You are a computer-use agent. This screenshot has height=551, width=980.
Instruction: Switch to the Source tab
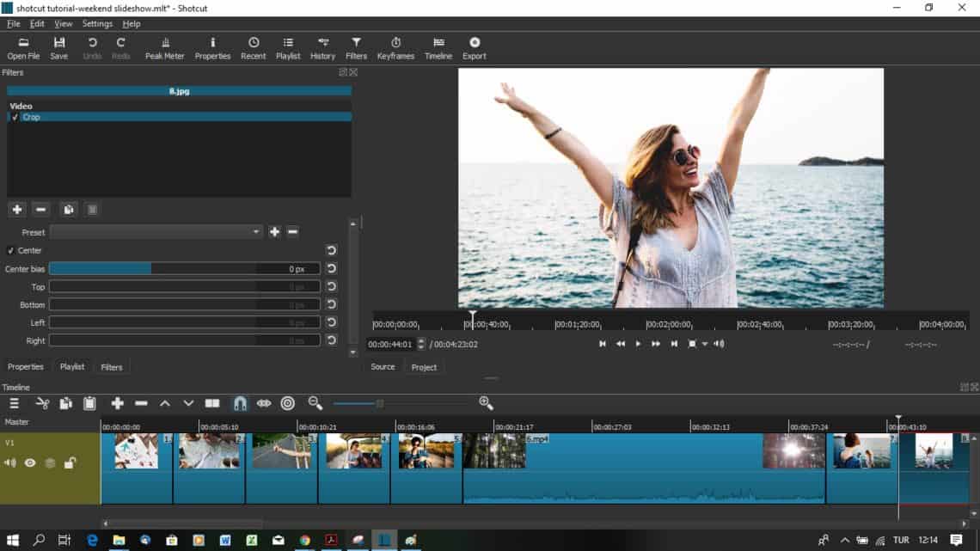click(382, 366)
